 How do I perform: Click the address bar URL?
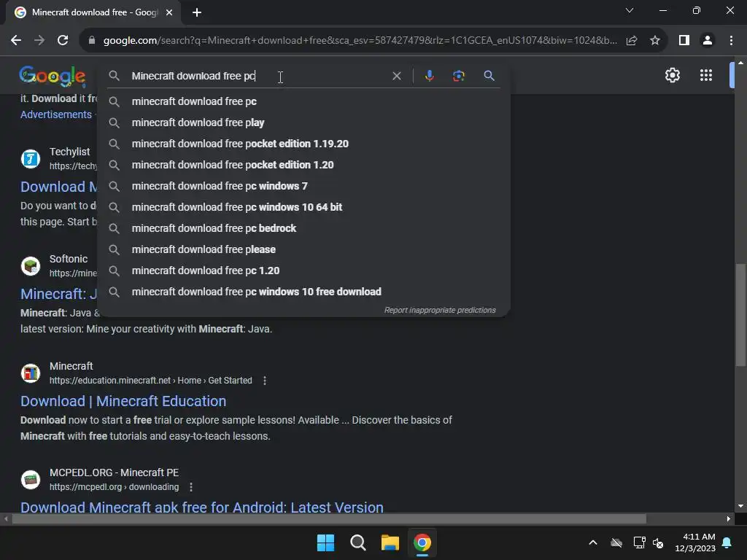coord(360,41)
